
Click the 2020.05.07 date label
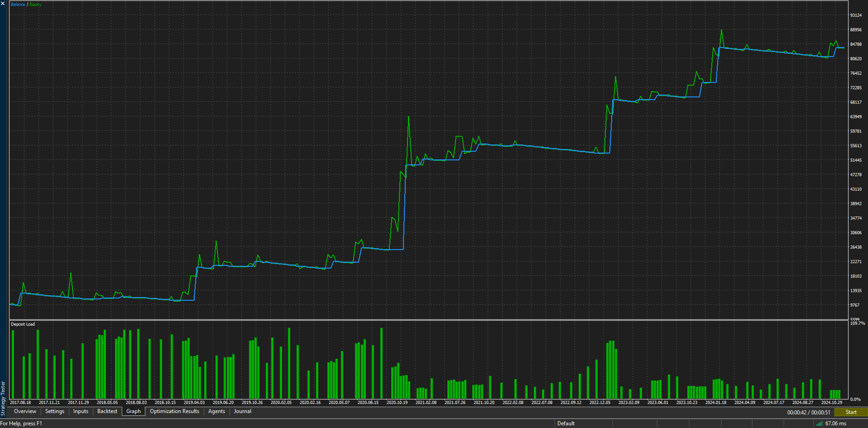point(339,403)
